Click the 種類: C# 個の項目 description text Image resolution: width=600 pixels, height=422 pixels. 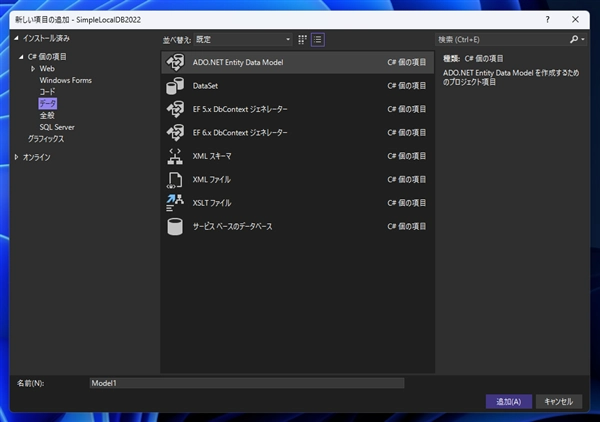473,59
